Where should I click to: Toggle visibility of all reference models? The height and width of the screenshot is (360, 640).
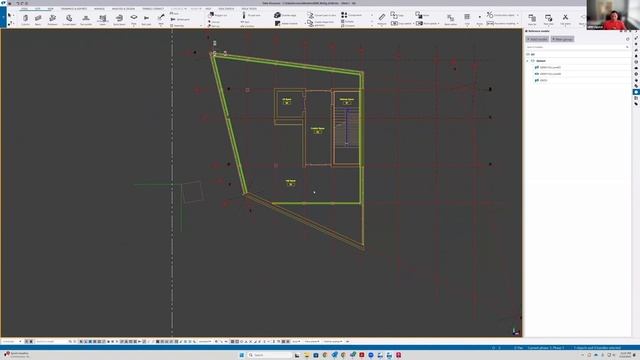click(528, 54)
